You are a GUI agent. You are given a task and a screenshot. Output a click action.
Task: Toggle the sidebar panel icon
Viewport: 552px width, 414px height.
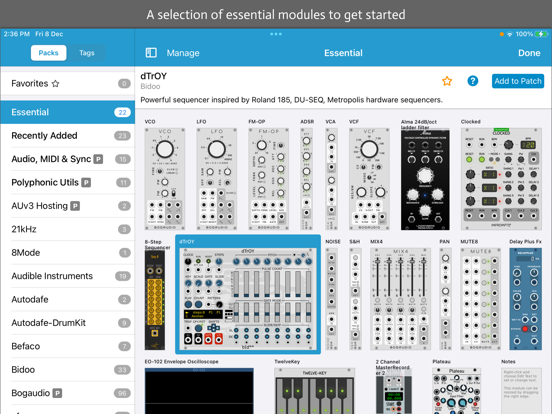click(151, 53)
